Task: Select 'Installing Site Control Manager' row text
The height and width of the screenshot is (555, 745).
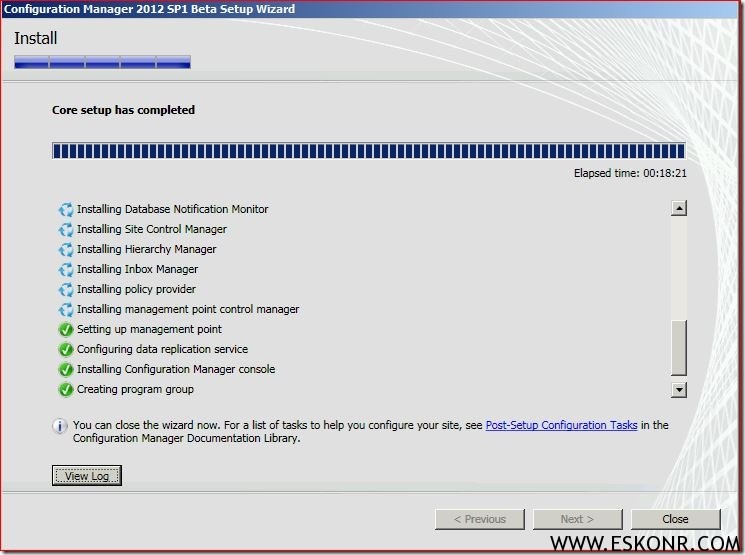Action: (152, 229)
